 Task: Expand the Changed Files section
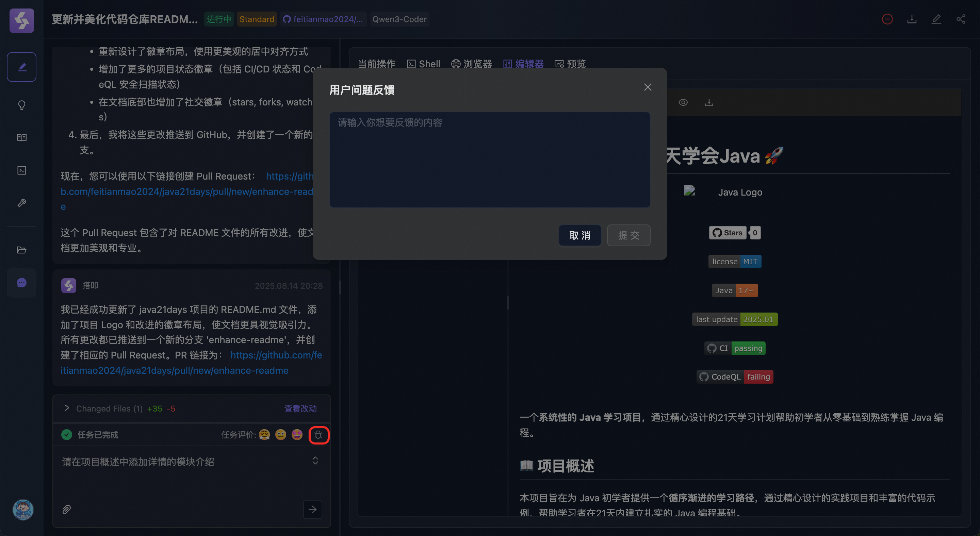tap(67, 409)
